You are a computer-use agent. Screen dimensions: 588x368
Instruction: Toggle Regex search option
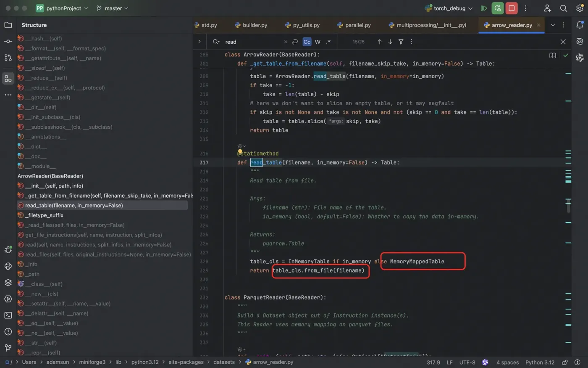pos(328,42)
